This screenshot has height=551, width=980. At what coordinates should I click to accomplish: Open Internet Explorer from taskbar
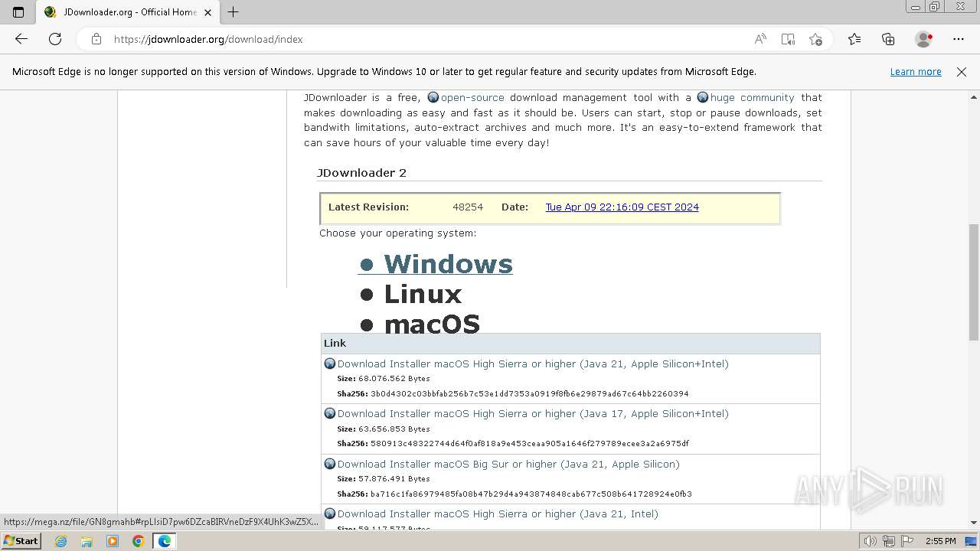[x=60, y=541]
